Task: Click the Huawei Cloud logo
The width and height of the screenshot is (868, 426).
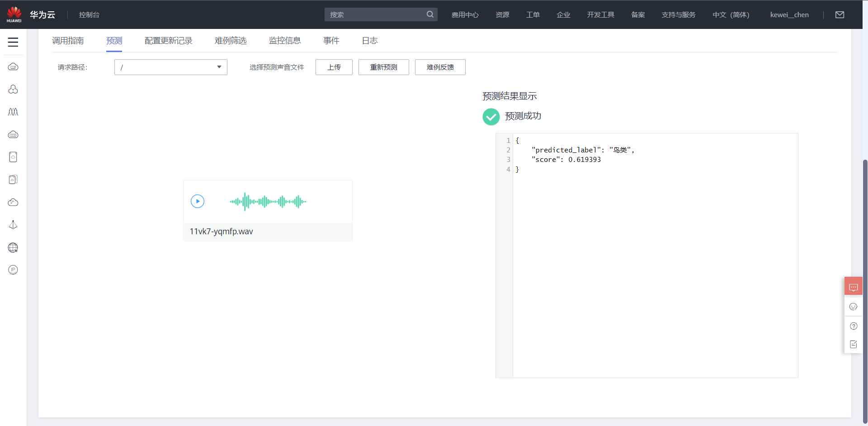Action: [x=14, y=14]
